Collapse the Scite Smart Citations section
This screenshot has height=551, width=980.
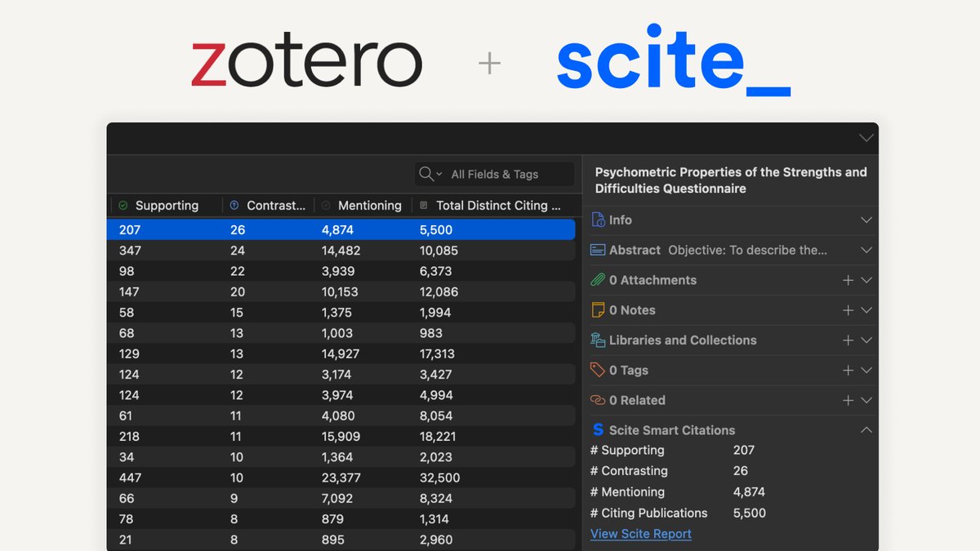pyautogui.click(x=866, y=430)
